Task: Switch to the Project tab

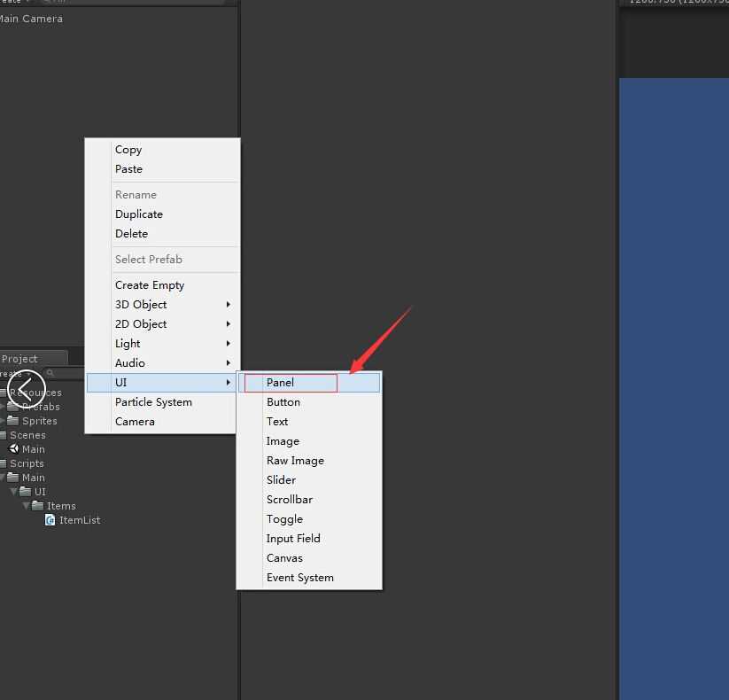Action: click(x=33, y=359)
